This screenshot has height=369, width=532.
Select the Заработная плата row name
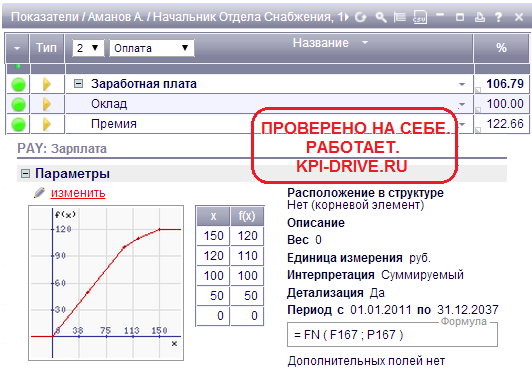pos(144,84)
